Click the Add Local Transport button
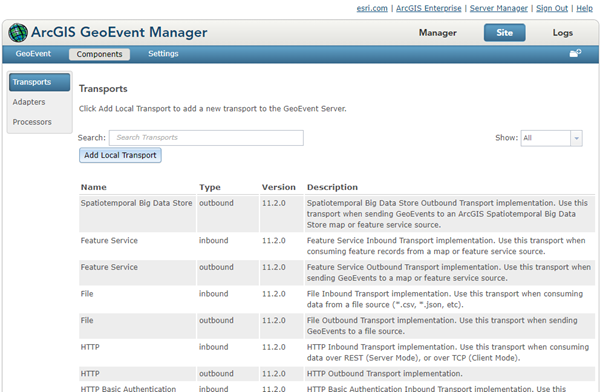The image size is (600, 392). click(120, 155)
